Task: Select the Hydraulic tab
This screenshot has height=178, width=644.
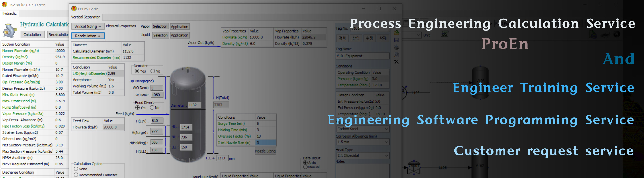Action: coord(9,13)
